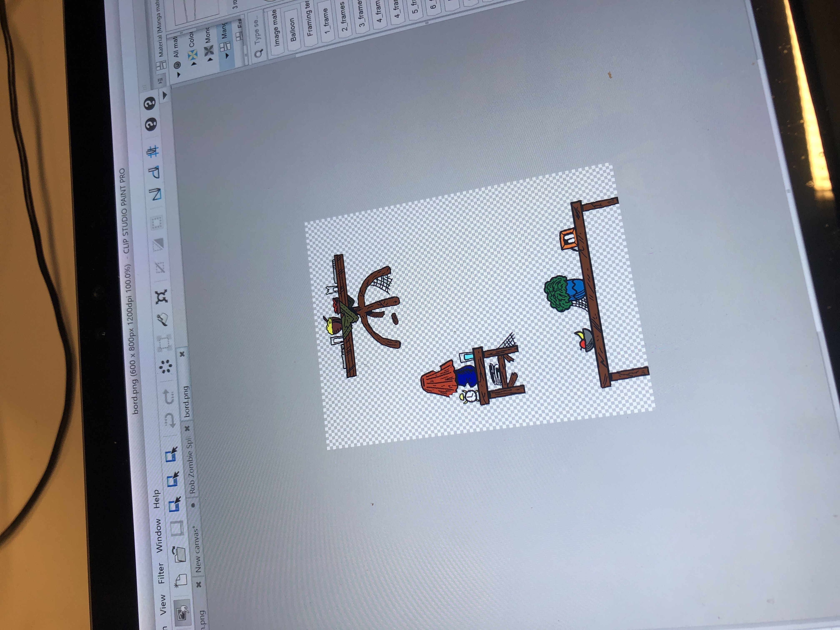Click the Open file folder icon
This screenshot has height=630, width=840.
[179, 554]
